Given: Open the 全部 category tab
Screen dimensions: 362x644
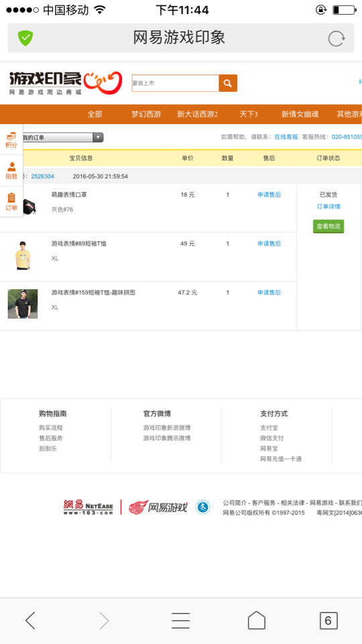Looking at the screenshot, I should [x=95, y=114].
